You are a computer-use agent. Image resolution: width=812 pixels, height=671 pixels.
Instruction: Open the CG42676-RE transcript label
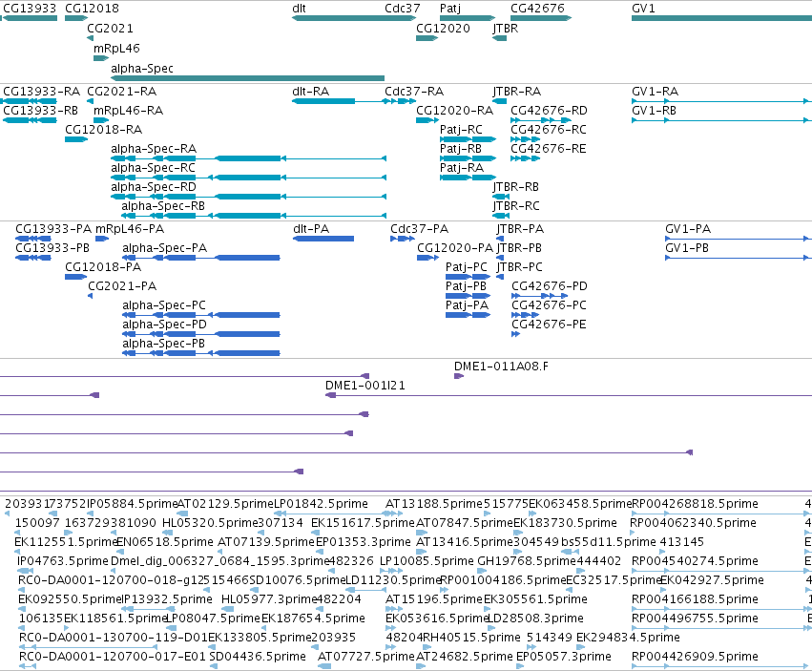tap(549, 149)
